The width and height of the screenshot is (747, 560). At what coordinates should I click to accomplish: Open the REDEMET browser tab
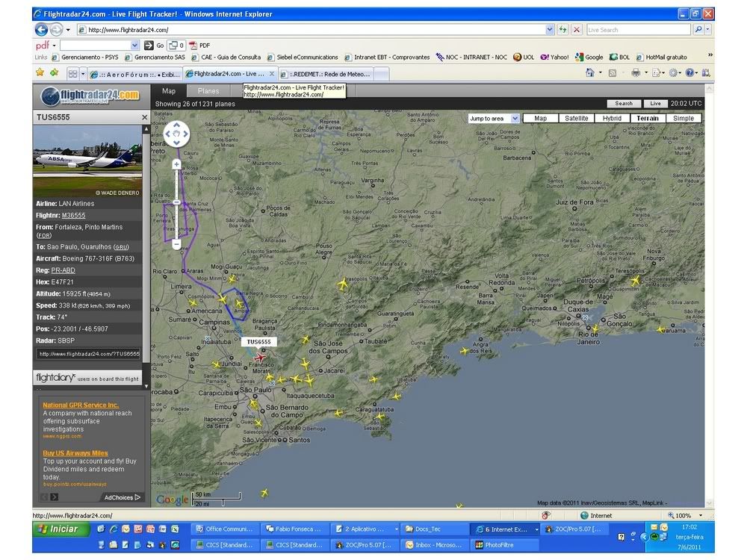[x=326, y=74]
